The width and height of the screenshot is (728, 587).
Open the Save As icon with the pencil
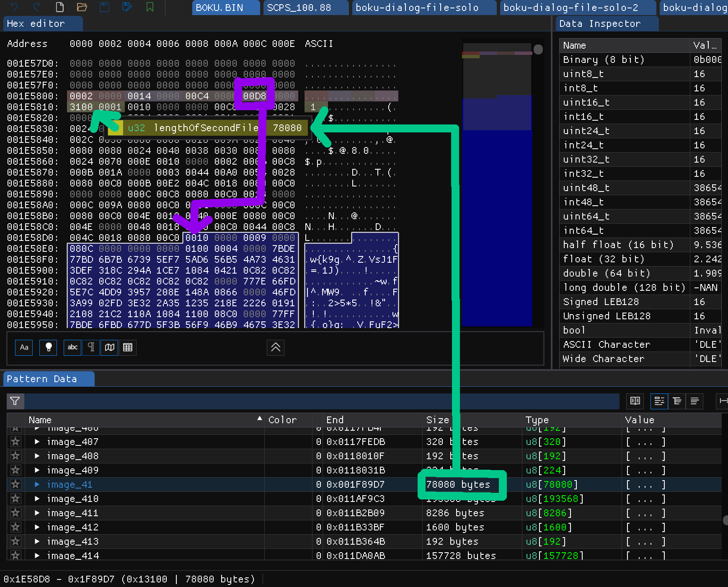tap(127, 7)
